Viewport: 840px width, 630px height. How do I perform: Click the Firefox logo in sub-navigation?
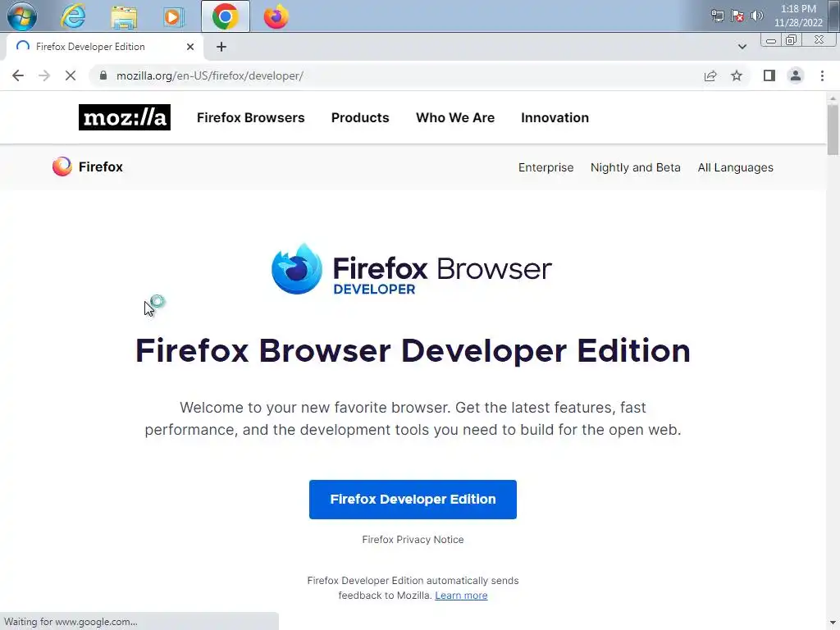coord(87,167)
